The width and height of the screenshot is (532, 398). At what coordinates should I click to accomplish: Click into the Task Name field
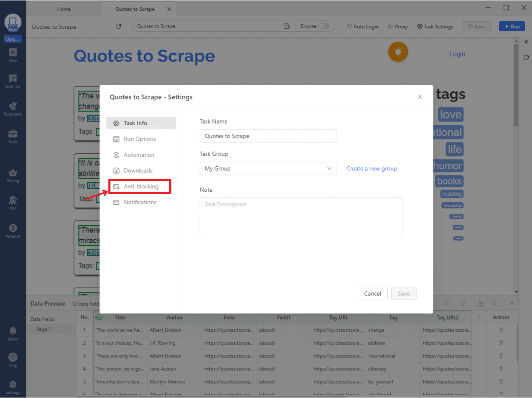tap(268, 136)
